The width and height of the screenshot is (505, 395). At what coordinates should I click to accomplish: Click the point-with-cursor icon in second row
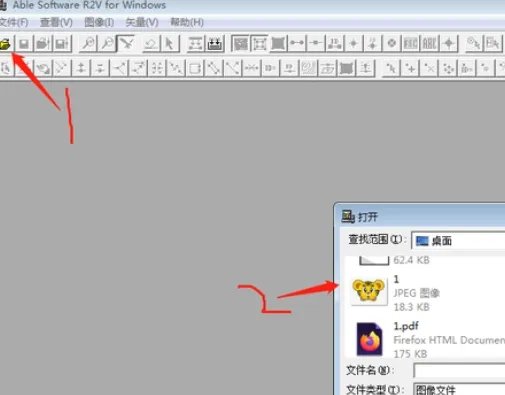(x=391, y=69)
